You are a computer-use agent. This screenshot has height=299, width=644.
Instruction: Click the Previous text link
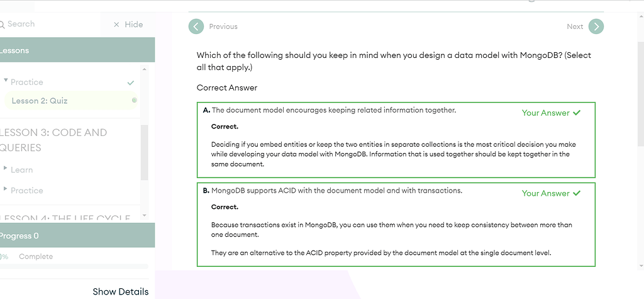coord(223,26)
